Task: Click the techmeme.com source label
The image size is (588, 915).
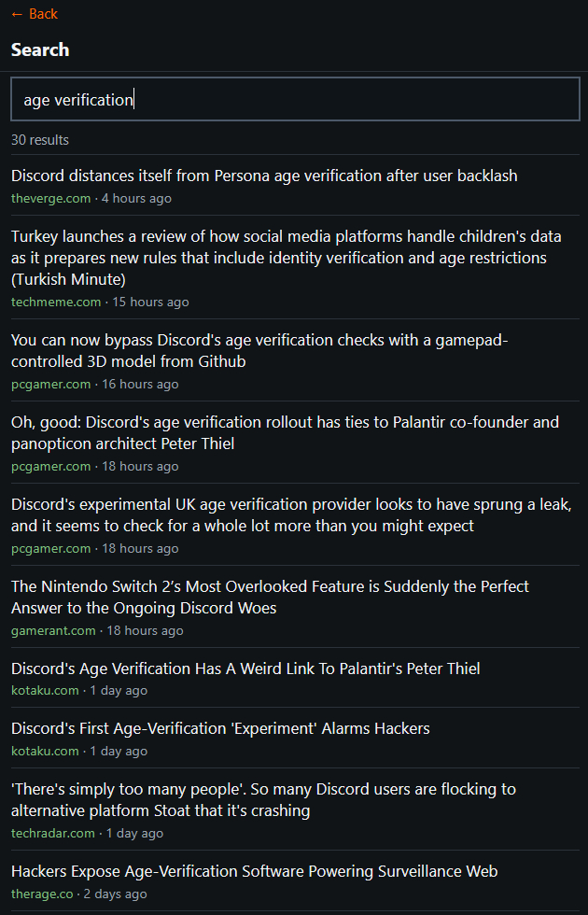Action: pyautogui.click(x=56, y=302)
